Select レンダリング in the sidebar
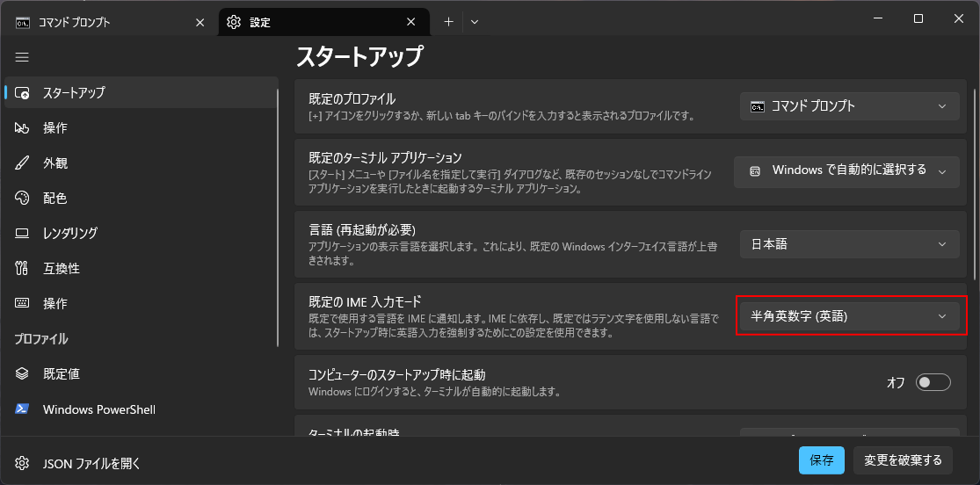Viewport: 980px width, 485px height. (69, 234)
